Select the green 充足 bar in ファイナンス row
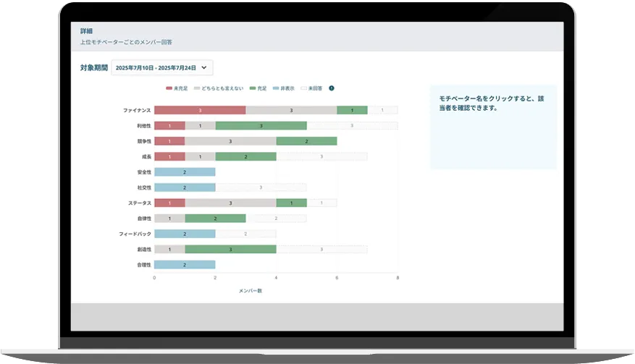 [x=352, y=110]
